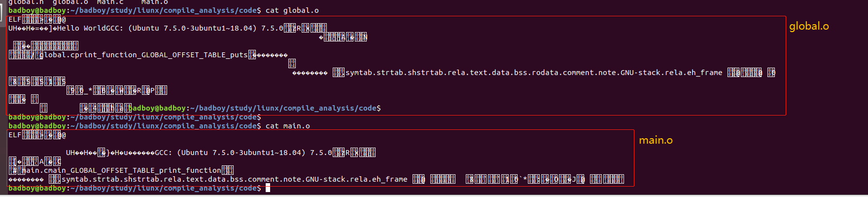The width and height of the screenshot is (868, 197).
Task: Click the 'cat main.o' command text
Action: coord(288,126)
